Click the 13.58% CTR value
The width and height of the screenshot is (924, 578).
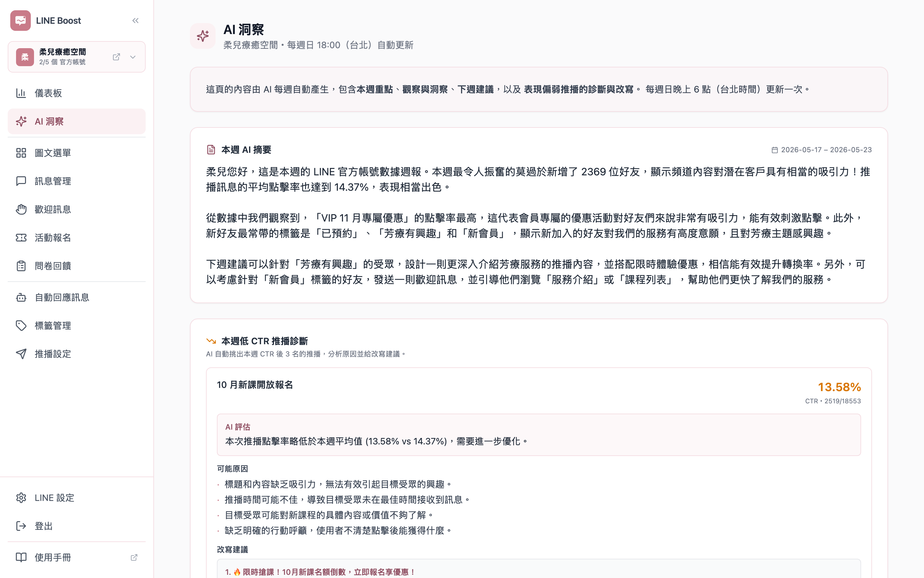pyautogui.click(x=839, y=387)
